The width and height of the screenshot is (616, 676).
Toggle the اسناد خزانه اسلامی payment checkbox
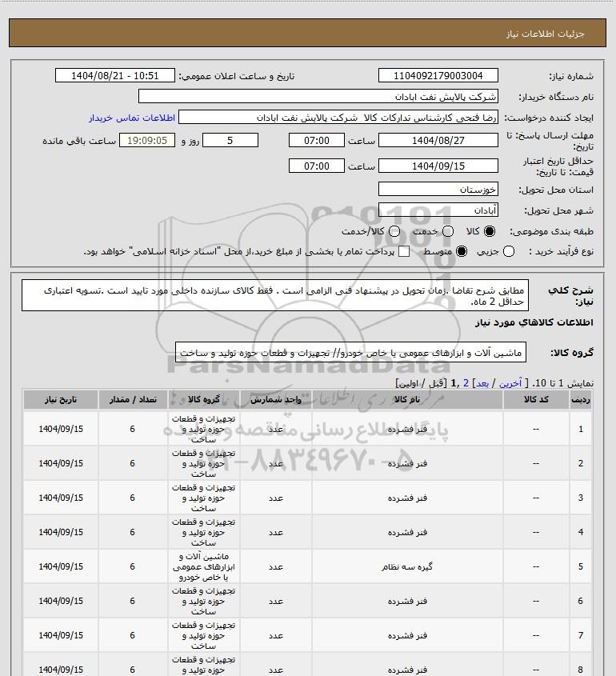[404, 251]
